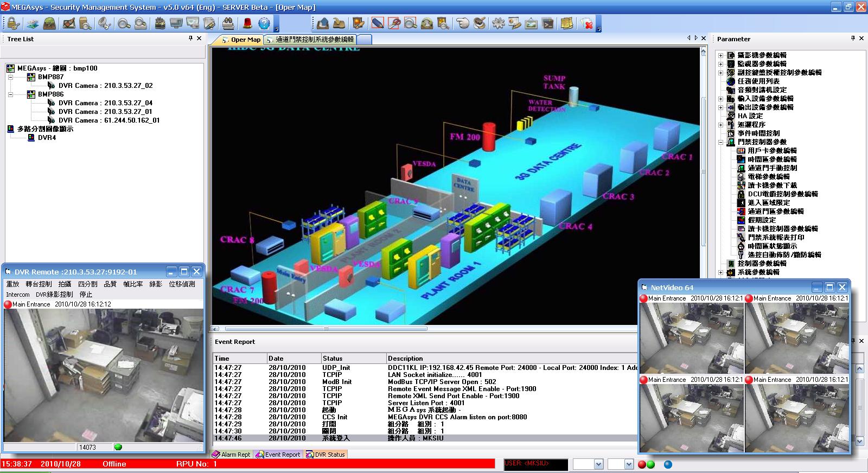Click Intercom in the DVR Remote window
The image size is (868, 473).
pyautogui.click(x=18, y=295)
